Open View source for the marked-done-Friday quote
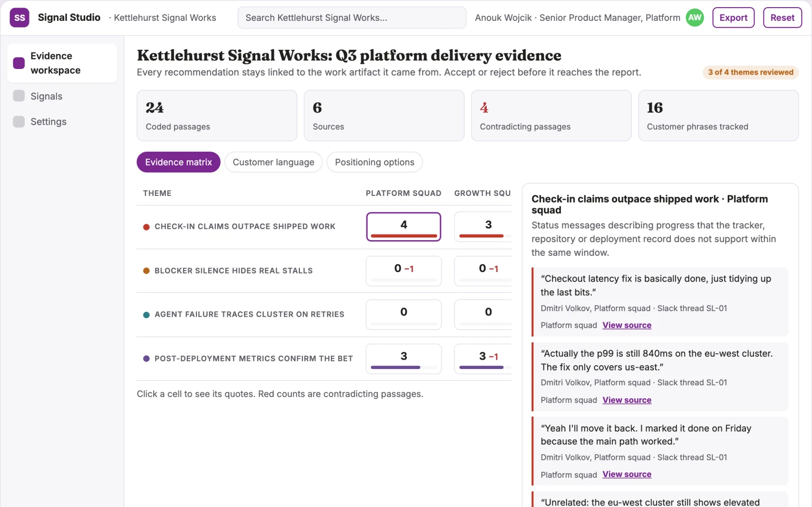The width and height of the screenshot is (812, 507). 627,475
